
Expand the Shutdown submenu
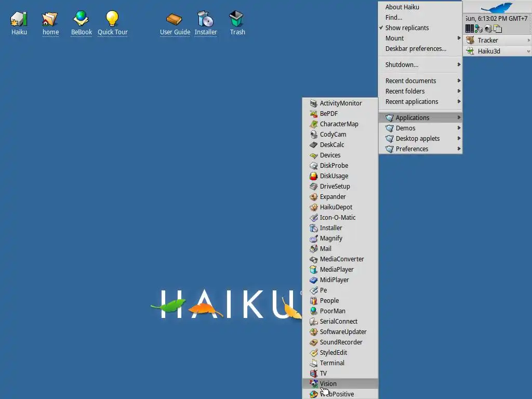point(420,65)
